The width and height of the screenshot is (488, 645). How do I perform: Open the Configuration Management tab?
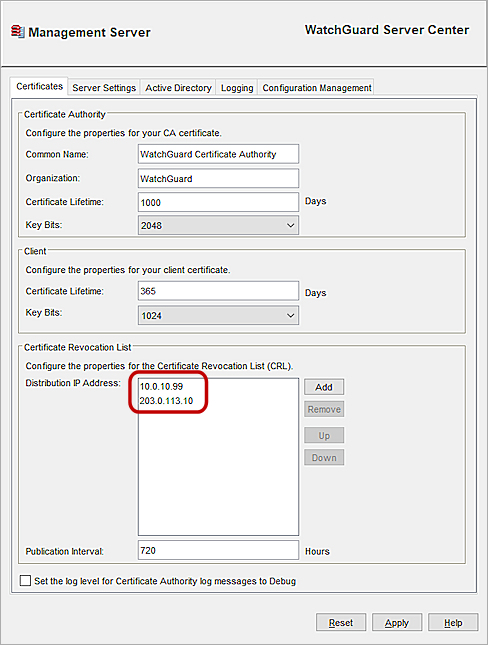[316, 88]
